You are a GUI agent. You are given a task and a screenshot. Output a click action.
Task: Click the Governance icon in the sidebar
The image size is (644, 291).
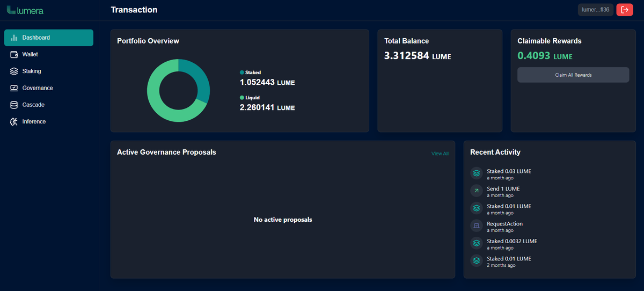(14, 88)
